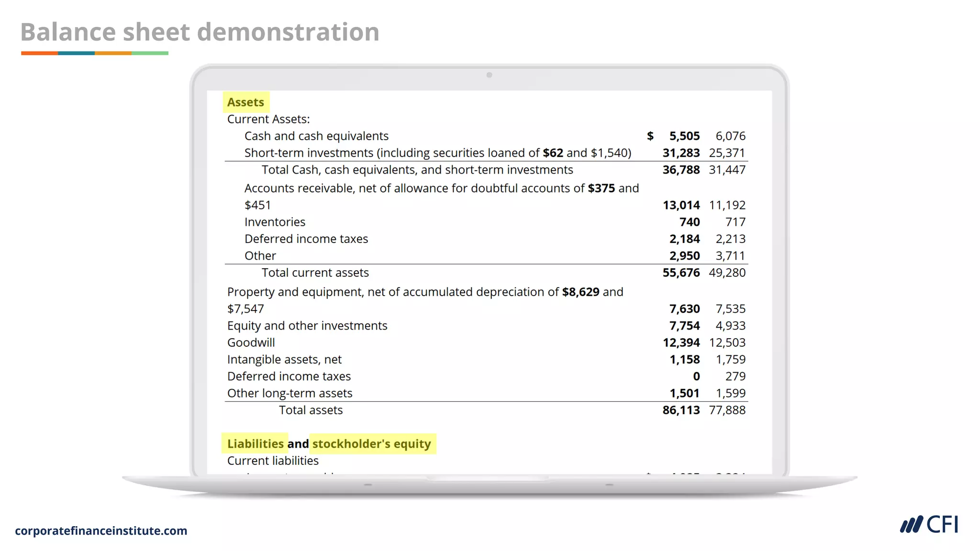This screenshot has width=980, height=551.
Task: Click the green segment of title underline
Action: click(150, 53)
